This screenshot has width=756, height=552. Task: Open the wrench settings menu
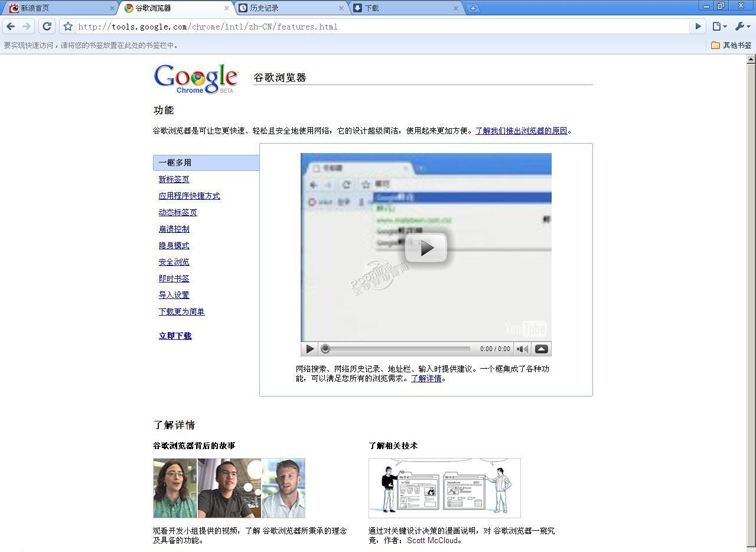(x=742, y=26)
